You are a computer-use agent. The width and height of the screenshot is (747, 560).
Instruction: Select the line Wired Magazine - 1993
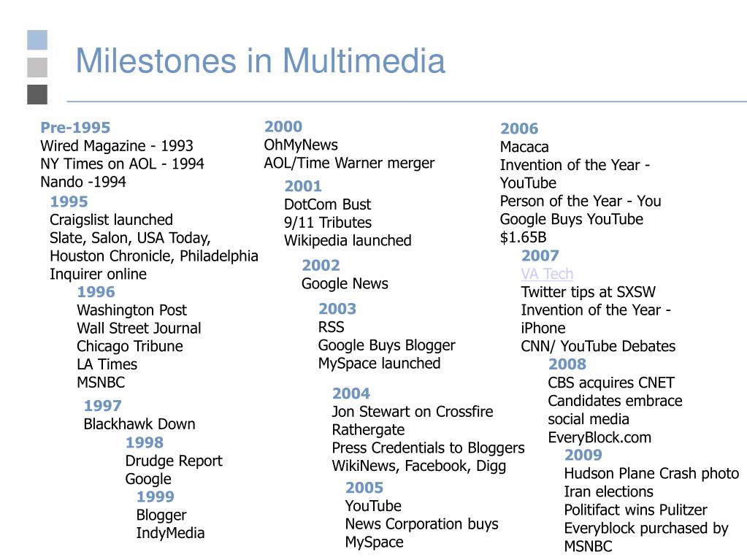click(x=117, y=145)
